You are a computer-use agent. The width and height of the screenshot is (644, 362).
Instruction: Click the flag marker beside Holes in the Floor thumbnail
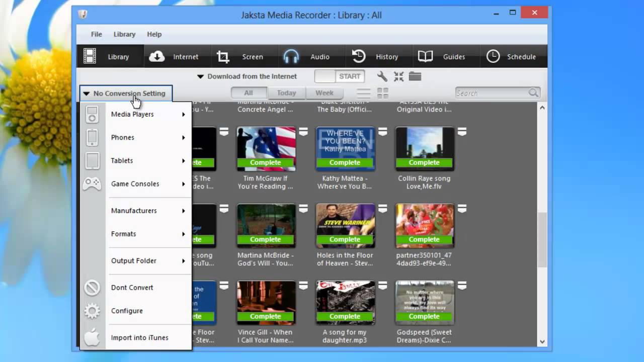[x=383, y=209]
